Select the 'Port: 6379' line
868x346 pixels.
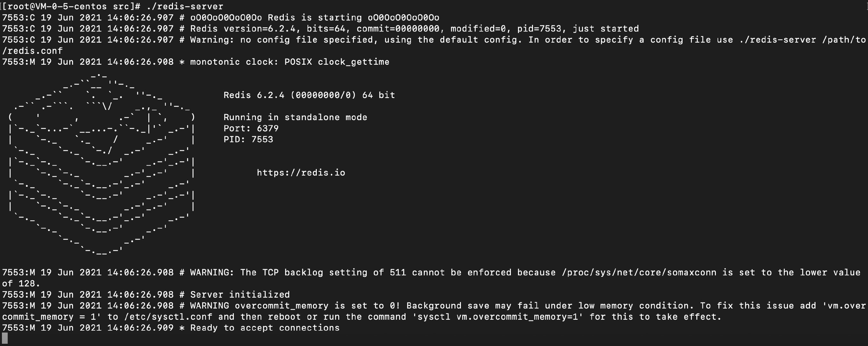click(x=251, y=128)
